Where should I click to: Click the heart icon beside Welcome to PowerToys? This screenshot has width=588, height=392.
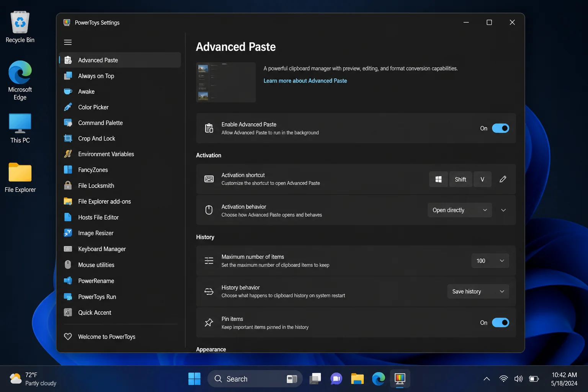point(68,336)
